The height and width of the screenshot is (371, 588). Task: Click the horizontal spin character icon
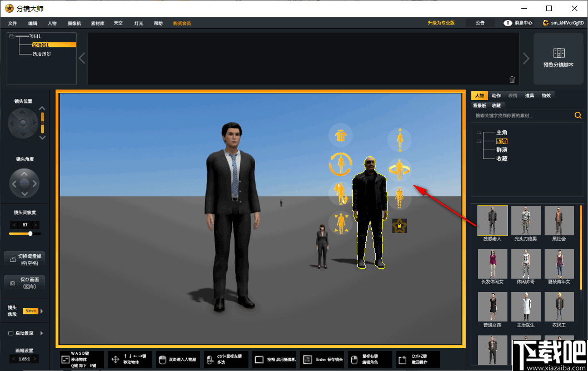coord(400,170)
